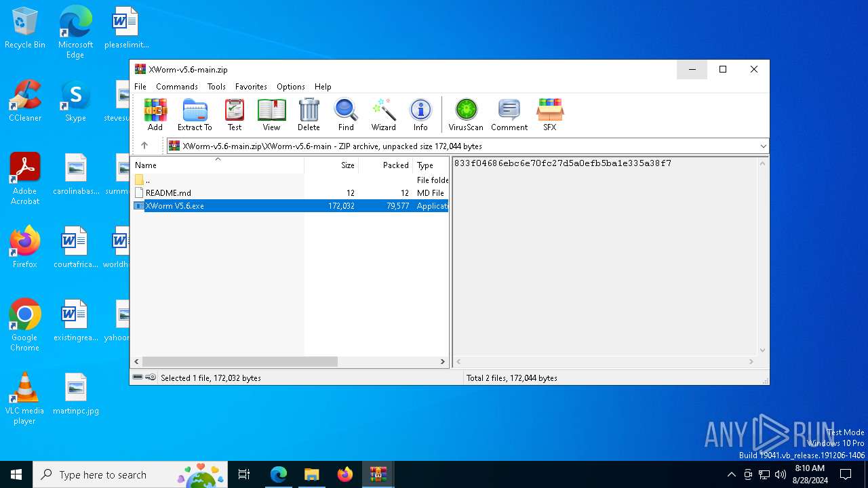This screenshot has width=868, height=488.
Task: Open File Explorer from the taskbar
Action: (x=311, y=474)
